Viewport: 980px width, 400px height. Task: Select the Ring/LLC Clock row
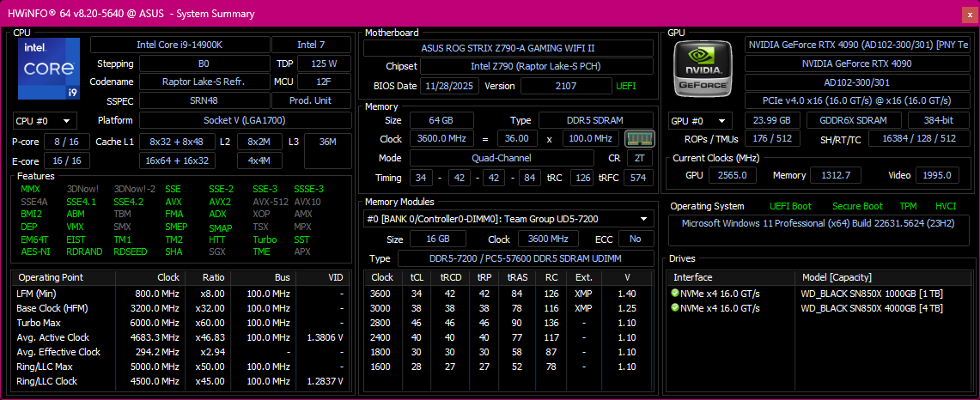coord(181,381)
